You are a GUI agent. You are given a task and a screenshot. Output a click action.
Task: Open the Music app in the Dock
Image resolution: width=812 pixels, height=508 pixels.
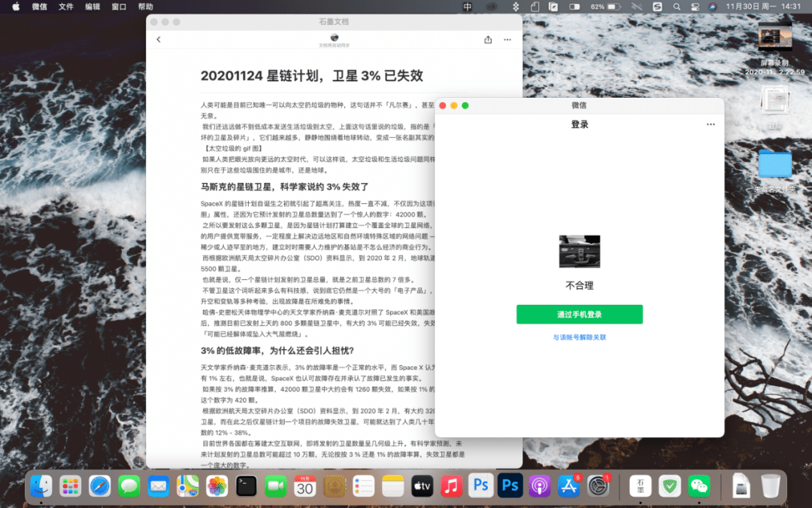(451, 487)
